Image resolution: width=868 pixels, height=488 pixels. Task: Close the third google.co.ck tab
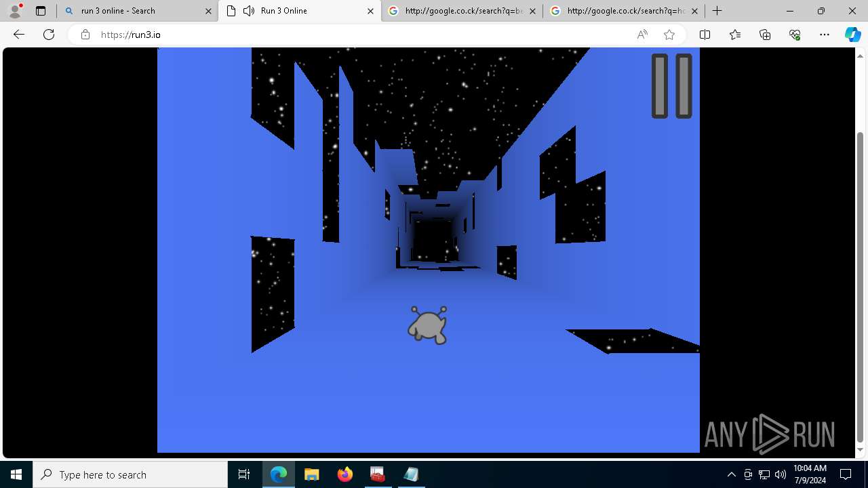(532, 11)
